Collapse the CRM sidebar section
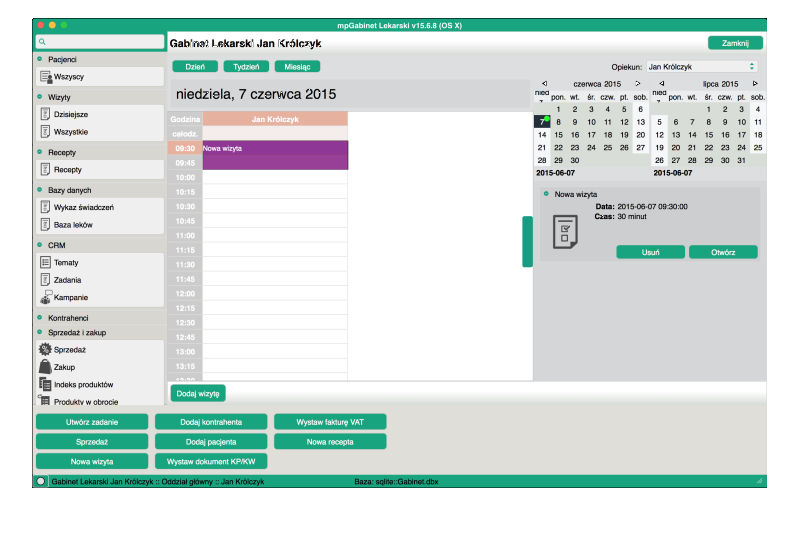Image resolution: width=800 pixels, height=534 pixels. (x=40, y=244)
